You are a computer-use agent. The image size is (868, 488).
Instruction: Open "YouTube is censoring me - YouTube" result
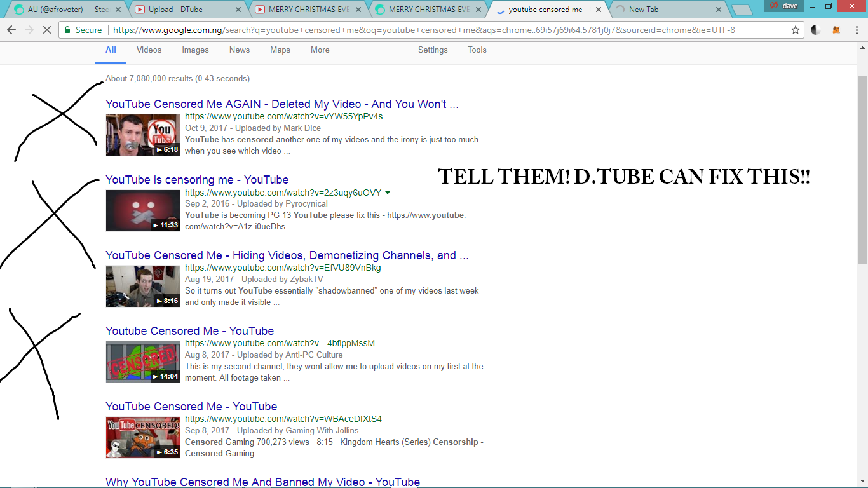(x=197, y=180)
